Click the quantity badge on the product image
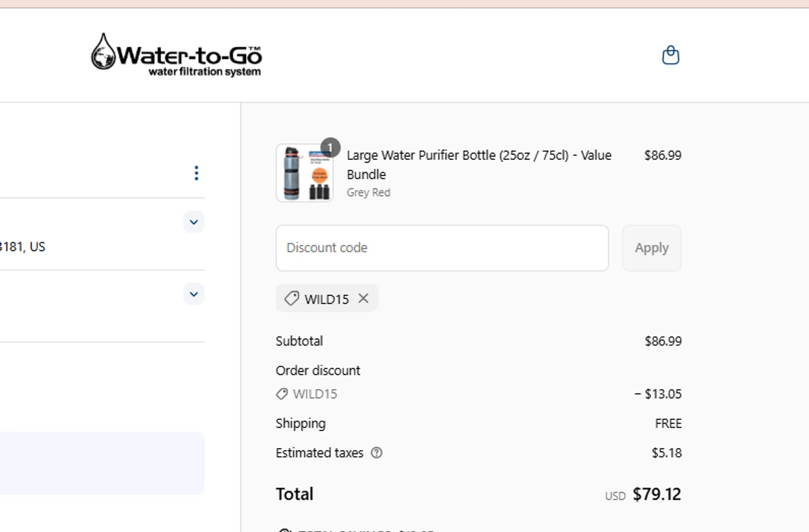 [x=330, y=147]
